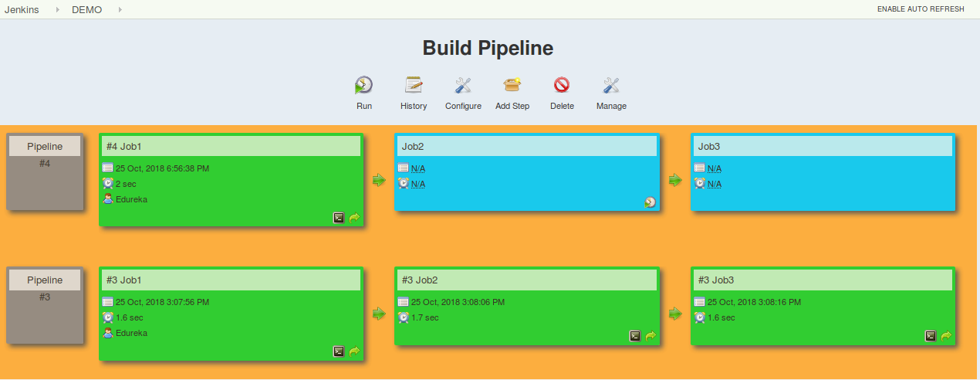Click the clock icon in the Job3 N/A card
This screenshot has width=980, height=380.
(700, 183)
